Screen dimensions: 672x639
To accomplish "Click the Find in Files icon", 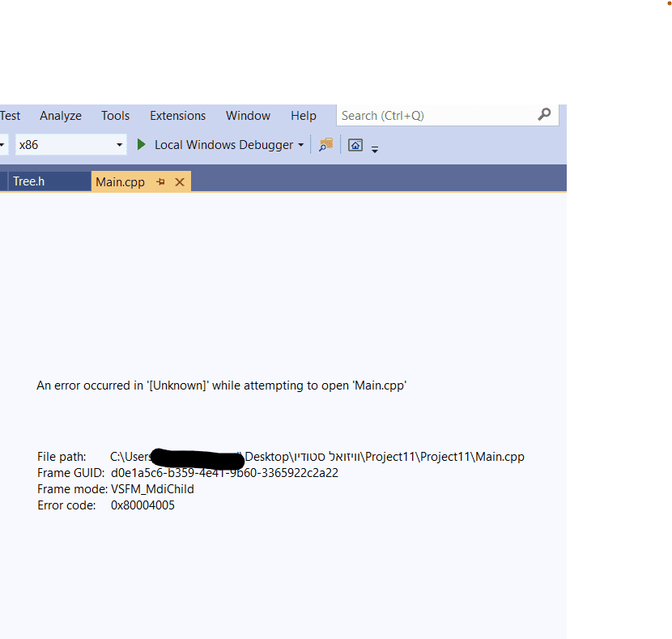I will [x=325, y=145].
